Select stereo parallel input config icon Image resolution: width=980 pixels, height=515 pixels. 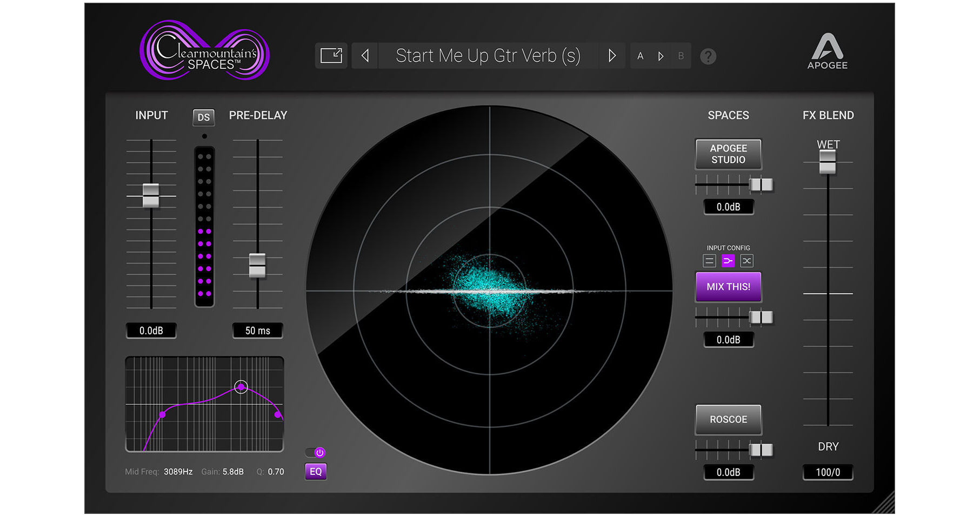pos(709,261)
